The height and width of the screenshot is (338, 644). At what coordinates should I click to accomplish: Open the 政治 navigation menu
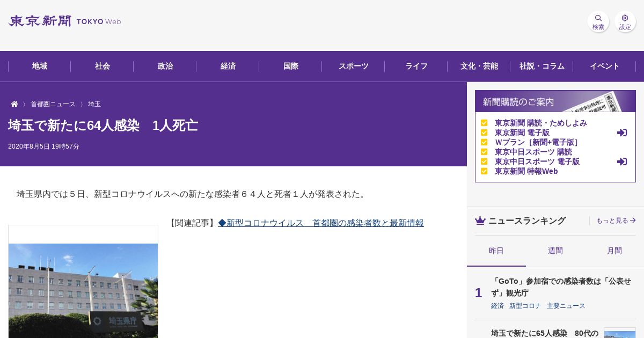pos(165,66)
